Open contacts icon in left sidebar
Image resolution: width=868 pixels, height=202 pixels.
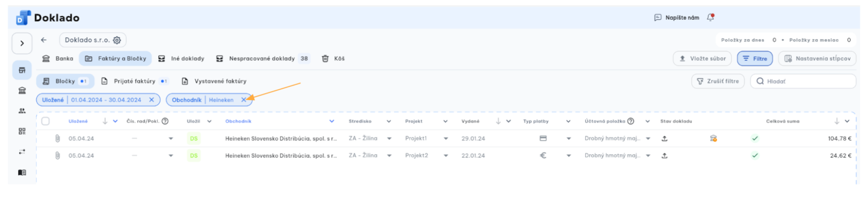click(x=22, y=111)
